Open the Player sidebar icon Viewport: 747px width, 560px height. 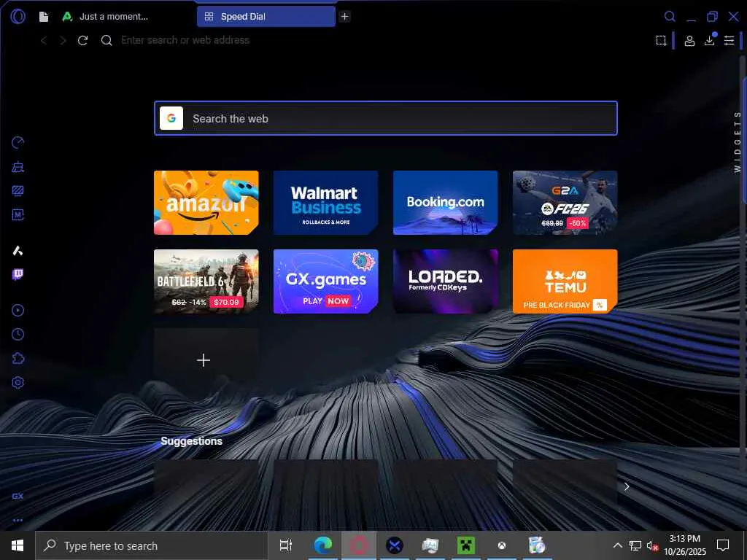coord(18,311)
